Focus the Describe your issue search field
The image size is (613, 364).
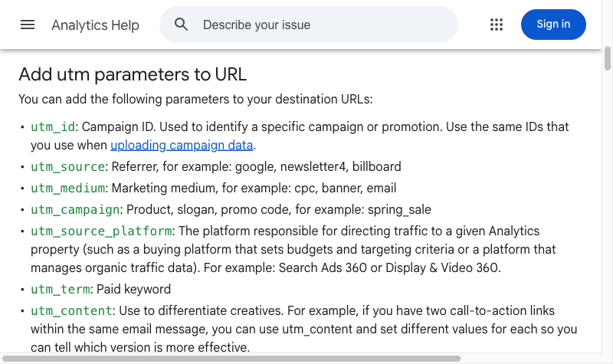point(309,25)
